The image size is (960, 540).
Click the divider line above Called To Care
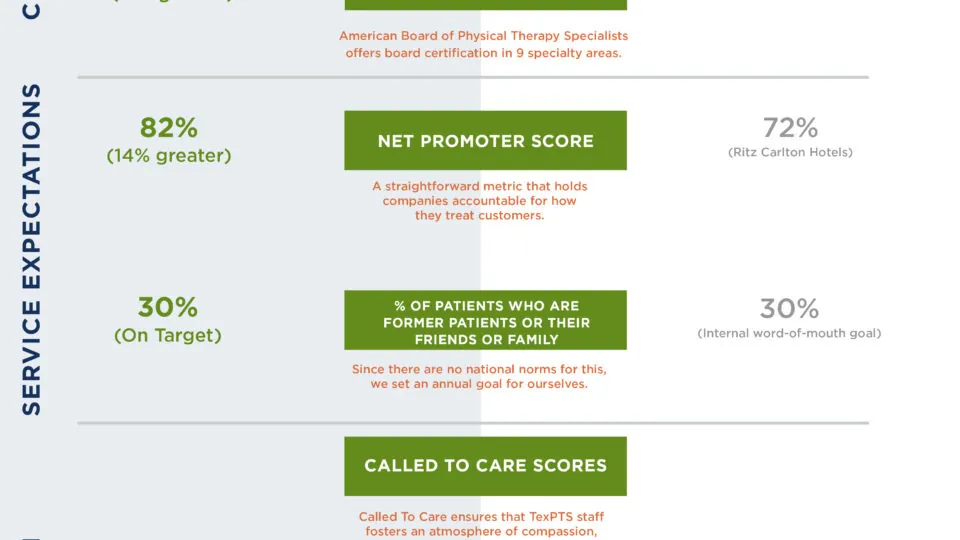tap(473, 422)
